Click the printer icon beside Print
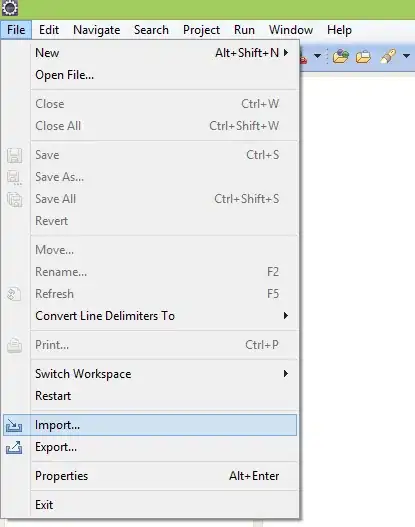The image size is (415, 527). tap(14, 345)
